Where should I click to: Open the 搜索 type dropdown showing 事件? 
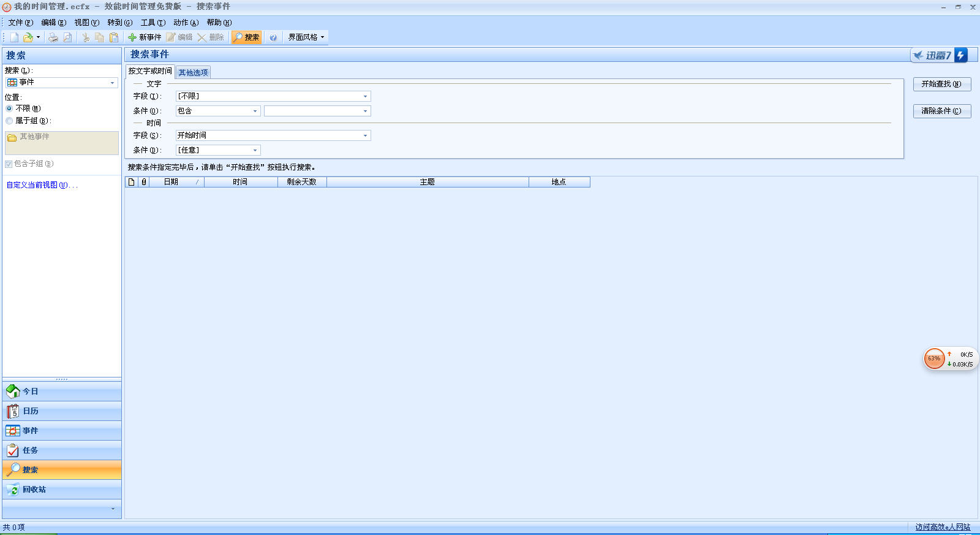(x=61, y=83)
